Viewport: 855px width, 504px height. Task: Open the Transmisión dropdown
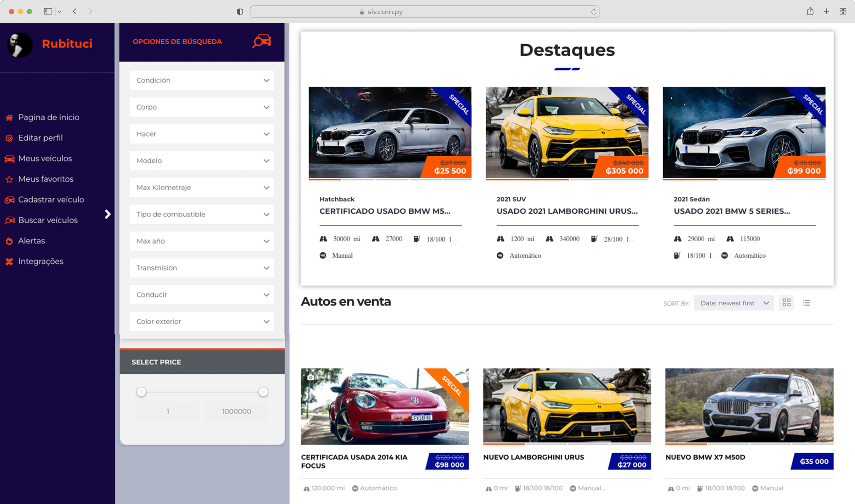[202, 268]
